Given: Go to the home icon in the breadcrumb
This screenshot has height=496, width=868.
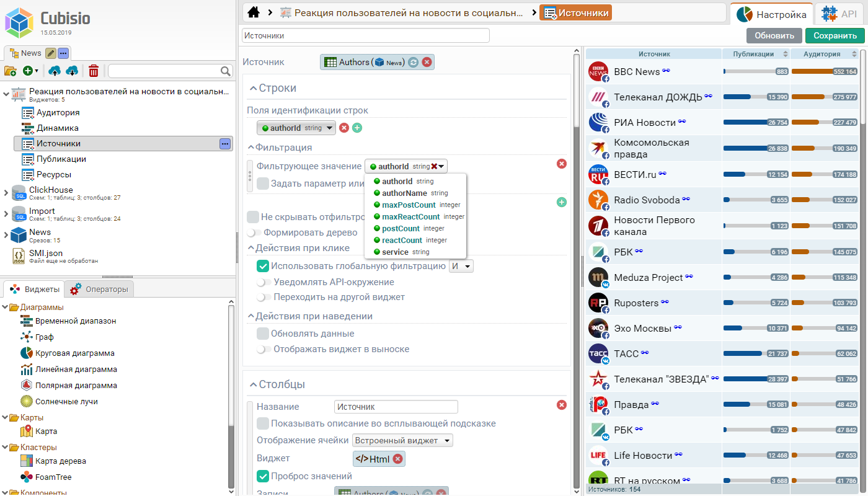Looking at the screenshot, I should click(x=253, y=12).
